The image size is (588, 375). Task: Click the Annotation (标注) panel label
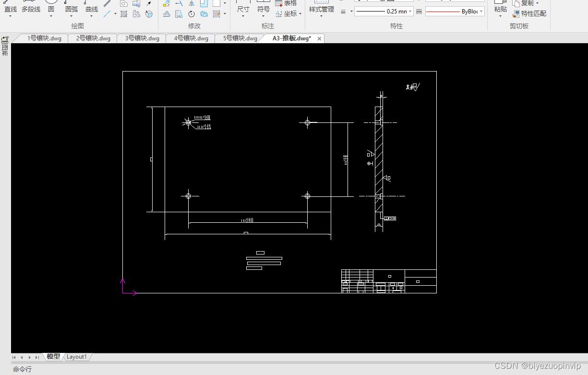click(x=268, y=26)
